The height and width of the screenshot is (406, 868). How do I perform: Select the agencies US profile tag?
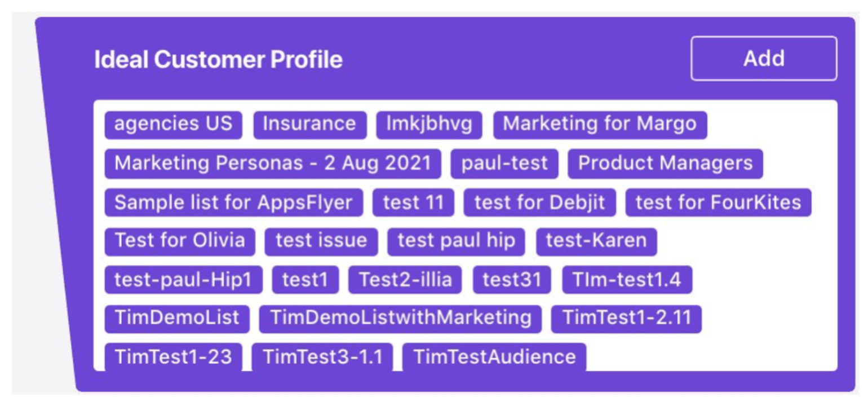coord(172,124)
